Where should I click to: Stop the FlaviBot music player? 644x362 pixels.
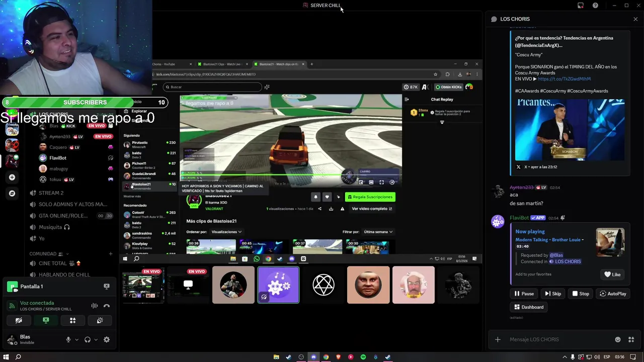[581, 294]
